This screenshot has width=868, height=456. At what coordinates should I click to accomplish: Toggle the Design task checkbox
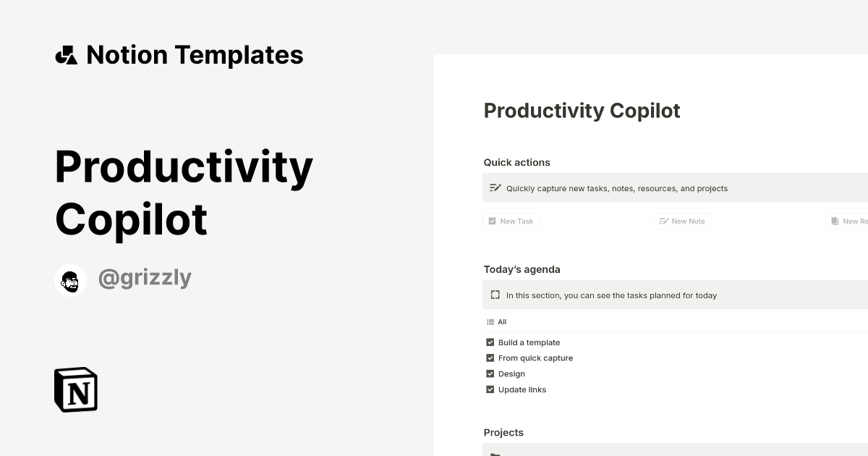click(x=490, y=373)
